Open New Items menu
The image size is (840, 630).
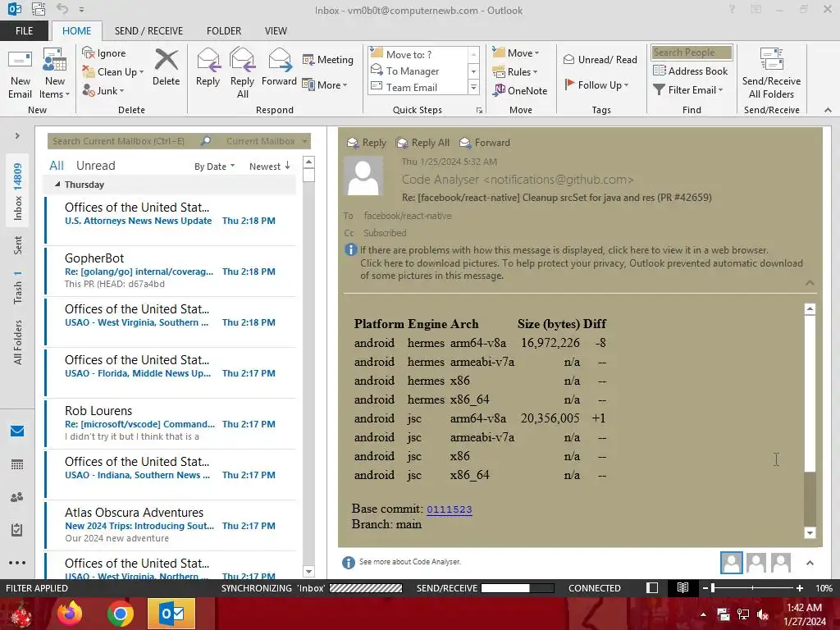tap(54, 74)
